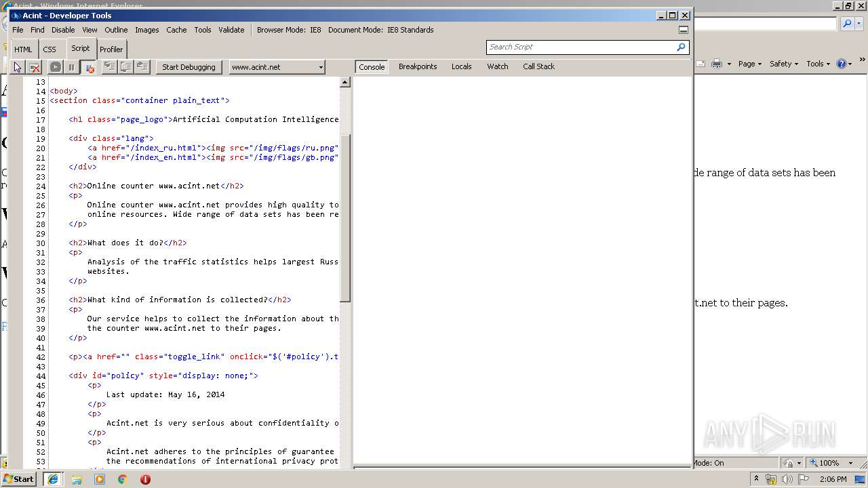Open the Profiler tab
The image size is (868, 488).
click(x=111, y=49)
